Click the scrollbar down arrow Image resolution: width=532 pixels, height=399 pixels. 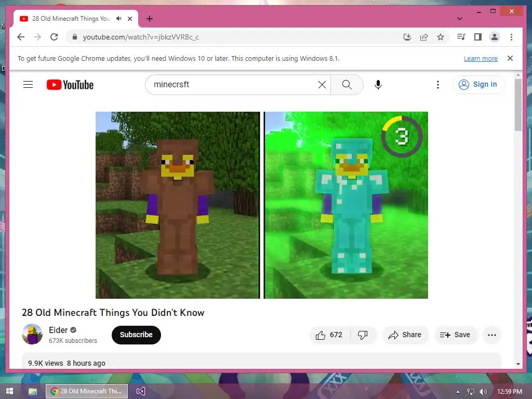(518, 364)
